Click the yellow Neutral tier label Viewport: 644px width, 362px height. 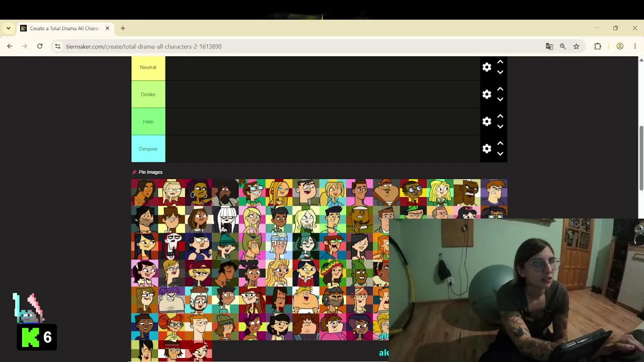148,67
